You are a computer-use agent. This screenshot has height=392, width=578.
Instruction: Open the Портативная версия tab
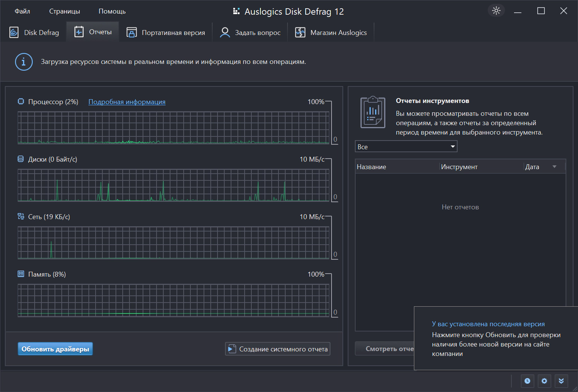click(x=166, y=32)
